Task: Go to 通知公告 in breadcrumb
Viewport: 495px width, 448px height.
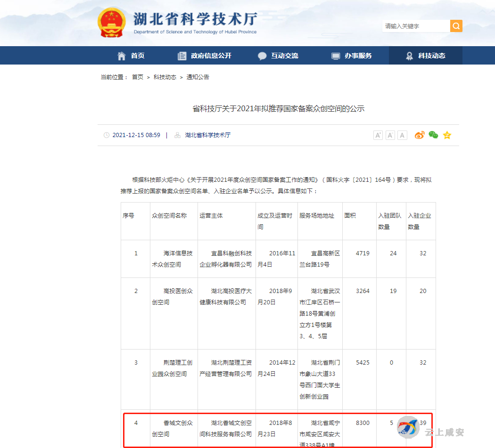Action: (x=198, y=77)
